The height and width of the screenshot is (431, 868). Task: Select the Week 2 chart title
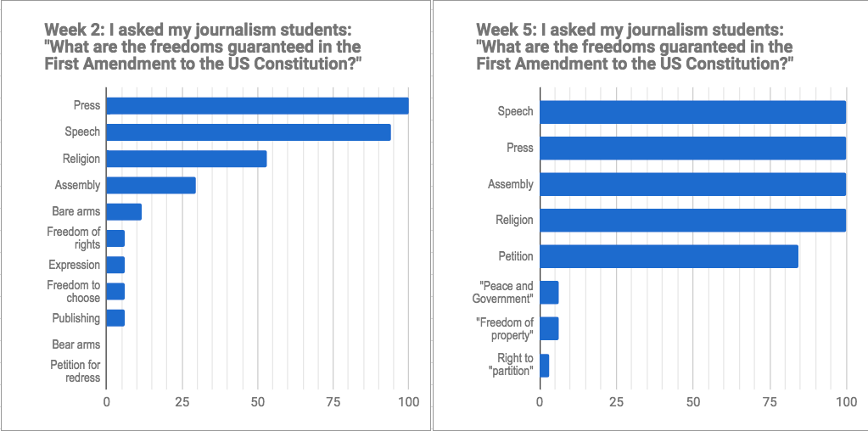tap(204, 48)
